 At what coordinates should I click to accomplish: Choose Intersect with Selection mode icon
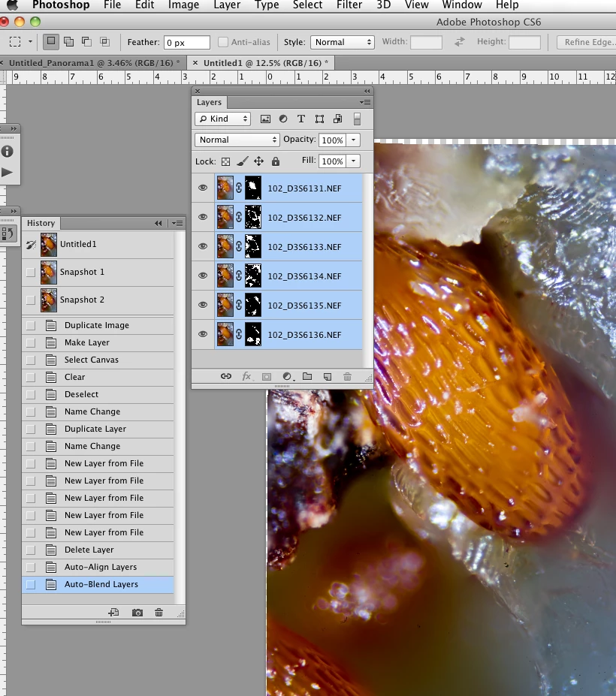coord(105,42)
